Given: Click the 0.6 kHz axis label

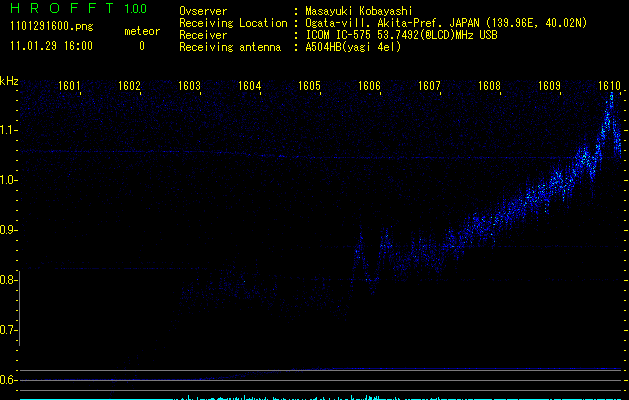Looking at the screenshot, I should coord(8,380).
